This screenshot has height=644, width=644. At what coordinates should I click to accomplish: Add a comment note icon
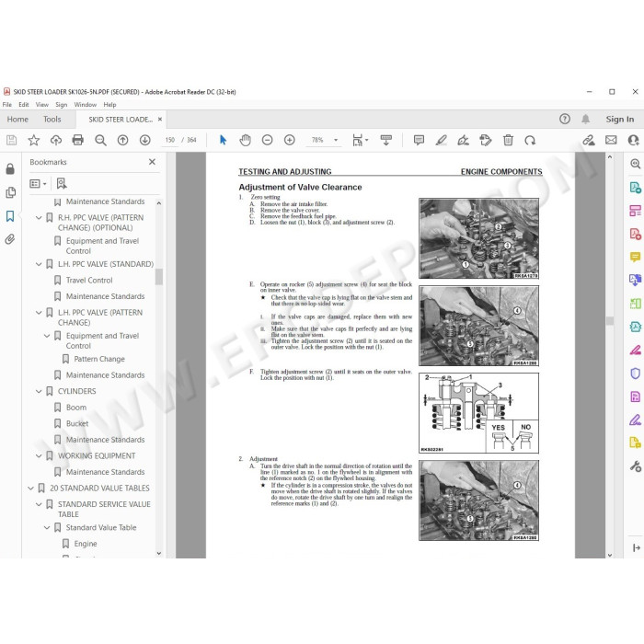(x=419, y=141)
